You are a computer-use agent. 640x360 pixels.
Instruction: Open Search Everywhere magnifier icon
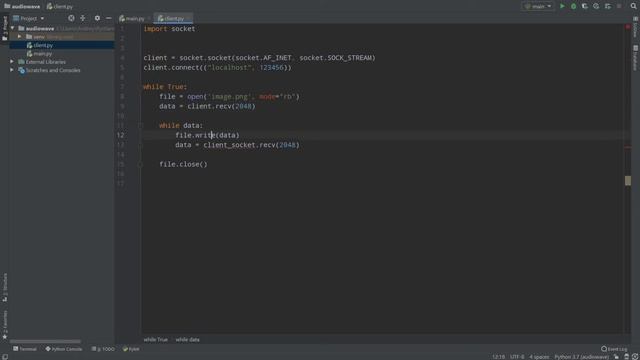point(633,6)
